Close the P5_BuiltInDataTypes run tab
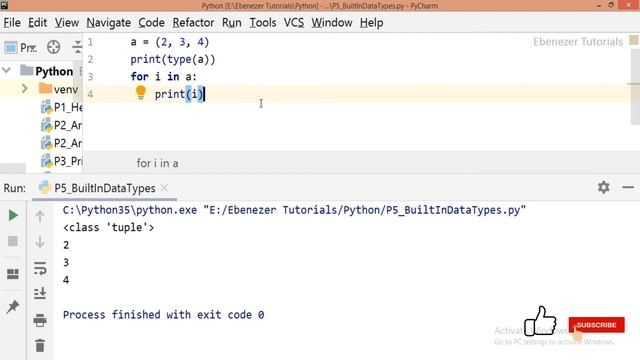Image resolution: width=640 pixels, height=360 pixels. 164,188
